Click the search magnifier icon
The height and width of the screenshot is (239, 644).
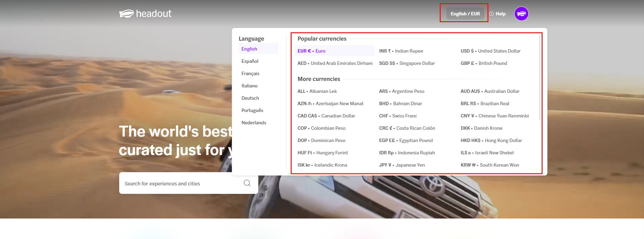click(x=247, y=183)
